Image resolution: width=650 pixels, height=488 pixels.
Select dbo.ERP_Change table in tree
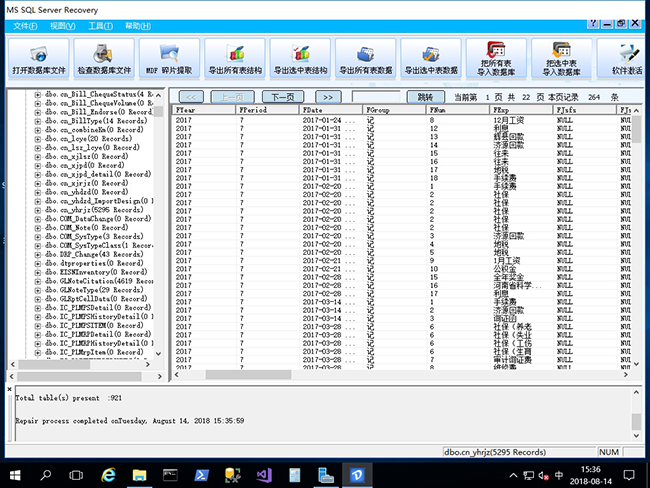[x=88, y=254]
